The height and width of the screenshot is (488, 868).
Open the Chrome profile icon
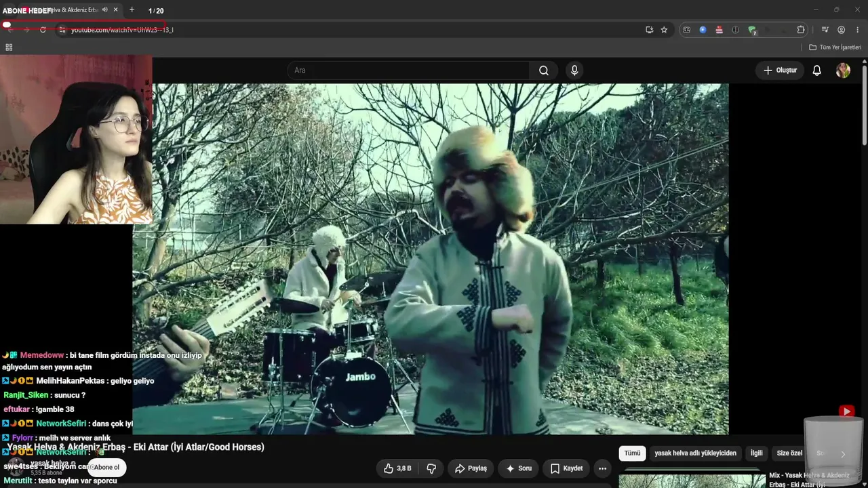(841, 30)
